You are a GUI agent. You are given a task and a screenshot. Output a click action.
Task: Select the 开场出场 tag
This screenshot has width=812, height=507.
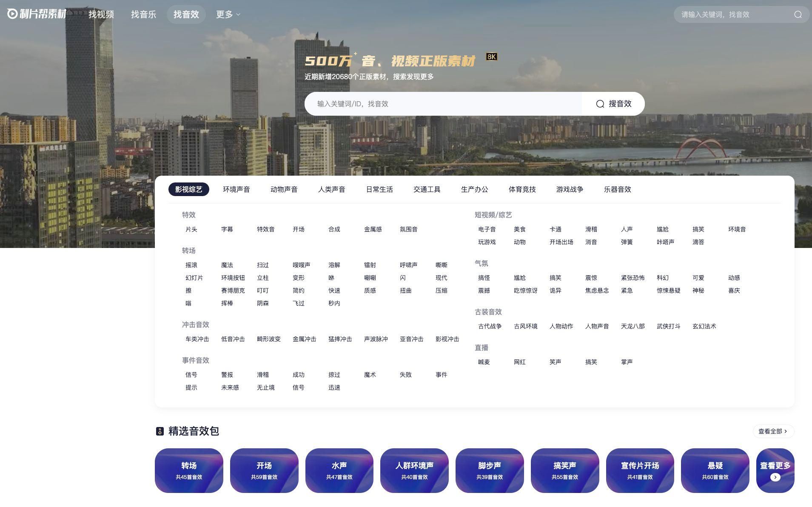561,242
